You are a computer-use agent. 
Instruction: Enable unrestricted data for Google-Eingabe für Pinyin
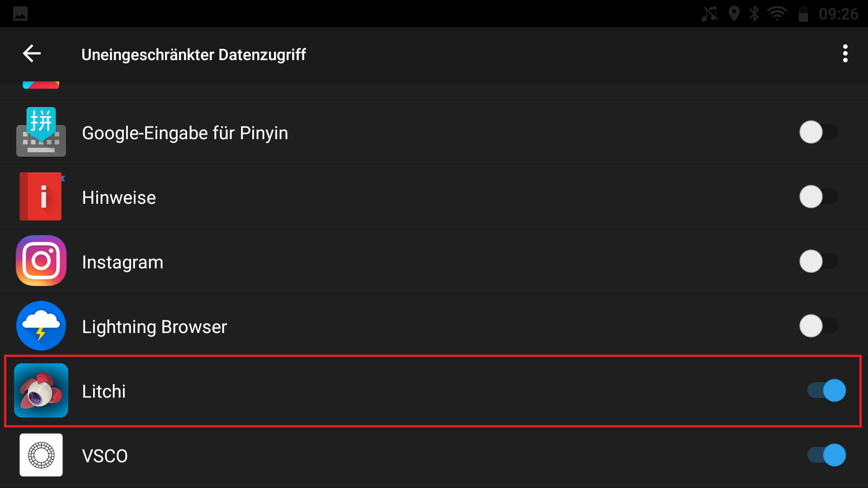pyautogui.click(x=819, y=132)
